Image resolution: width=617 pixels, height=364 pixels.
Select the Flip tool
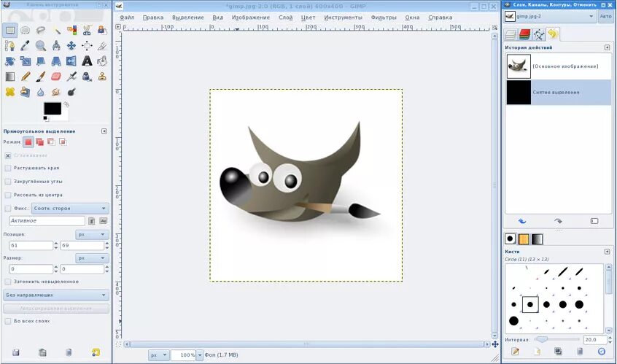[x=71, y=61]
